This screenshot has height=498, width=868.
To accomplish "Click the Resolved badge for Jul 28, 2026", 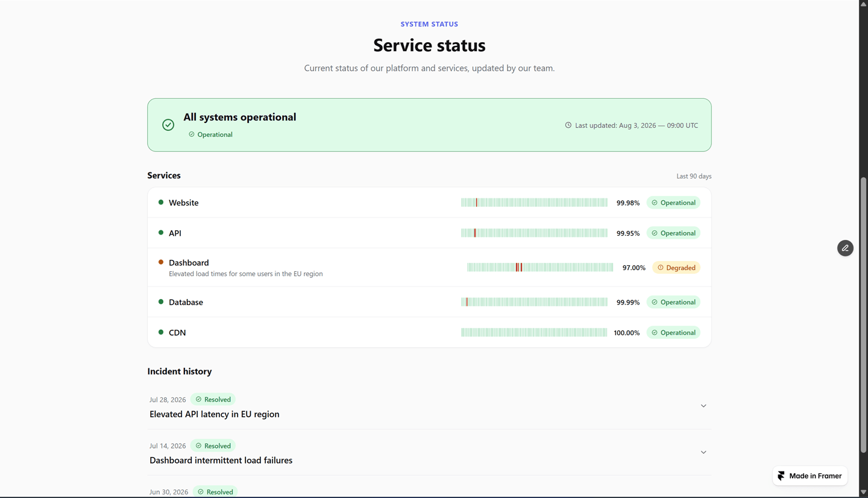I will pos(213,399).
